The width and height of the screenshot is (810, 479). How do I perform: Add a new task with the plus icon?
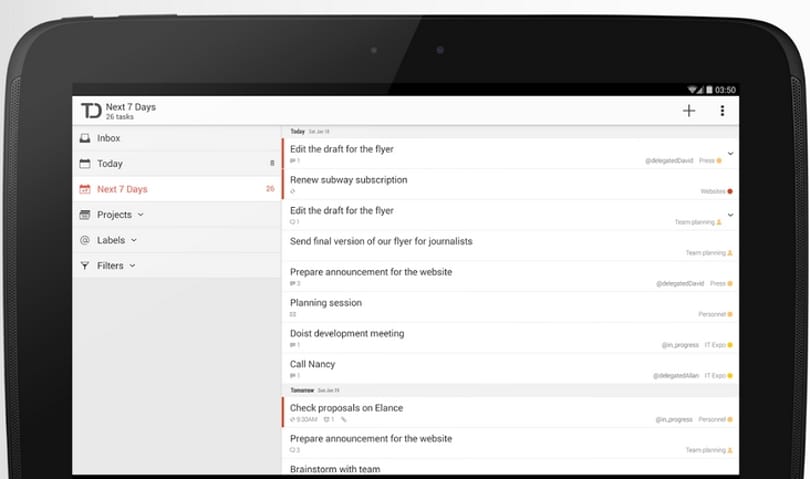click(689, 111)
